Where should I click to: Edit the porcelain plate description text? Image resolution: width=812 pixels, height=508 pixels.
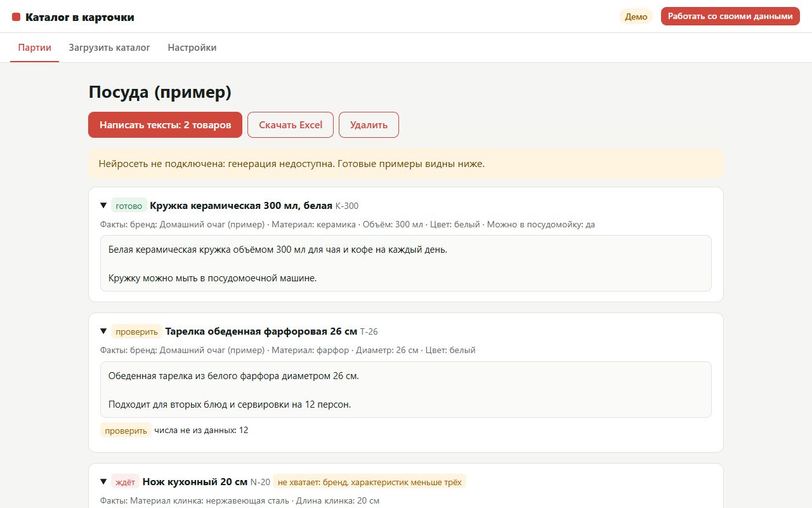pos(406,389)
